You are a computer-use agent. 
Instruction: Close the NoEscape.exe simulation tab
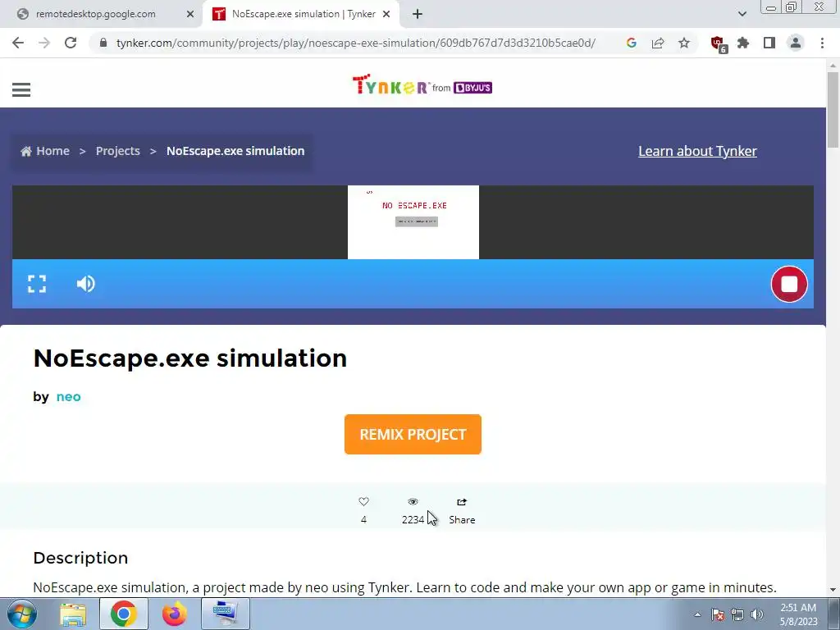386,15
